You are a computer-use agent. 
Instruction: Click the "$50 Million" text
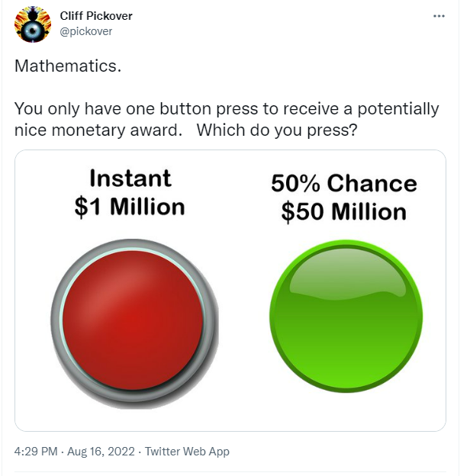(344, 211)
